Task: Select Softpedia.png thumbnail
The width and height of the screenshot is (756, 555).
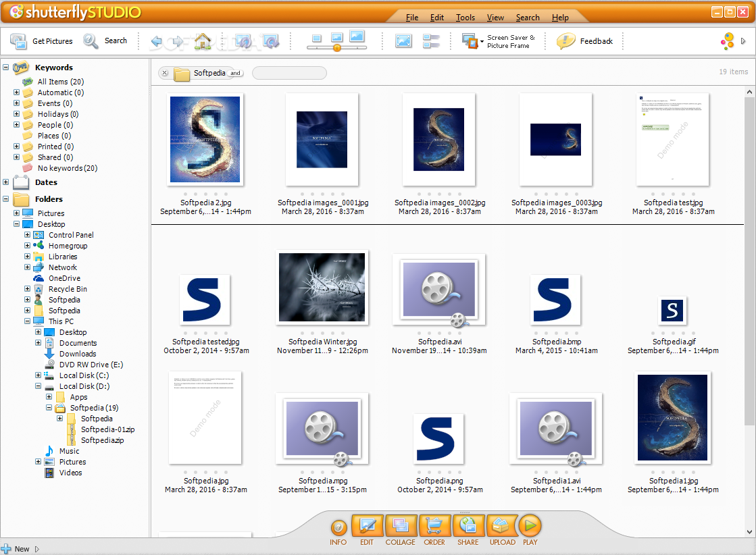Action: pos(438,439)
